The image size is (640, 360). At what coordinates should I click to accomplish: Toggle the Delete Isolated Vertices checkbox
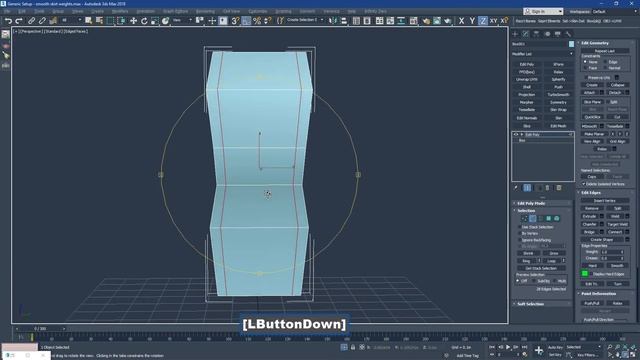[x=584, y=184]
